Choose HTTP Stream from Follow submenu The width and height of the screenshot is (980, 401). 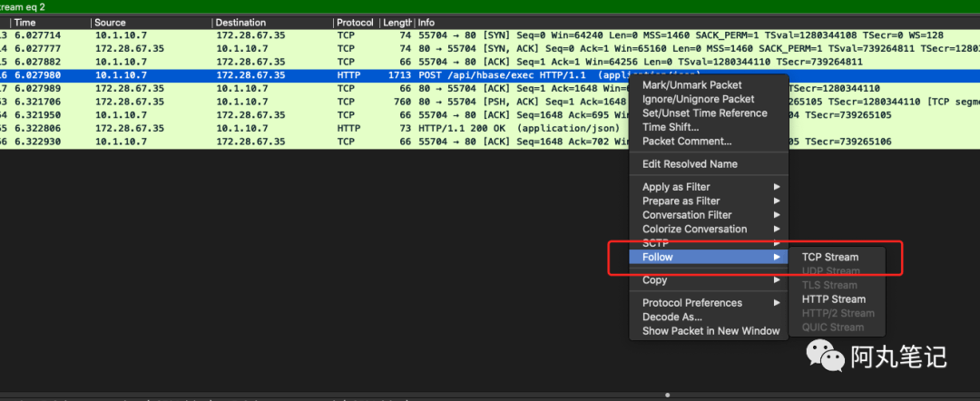click(833, 299)
